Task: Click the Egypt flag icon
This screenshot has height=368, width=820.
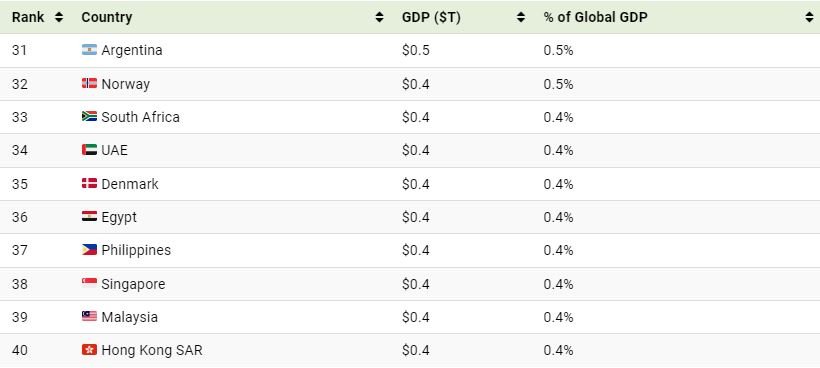Action: (89, 216)
